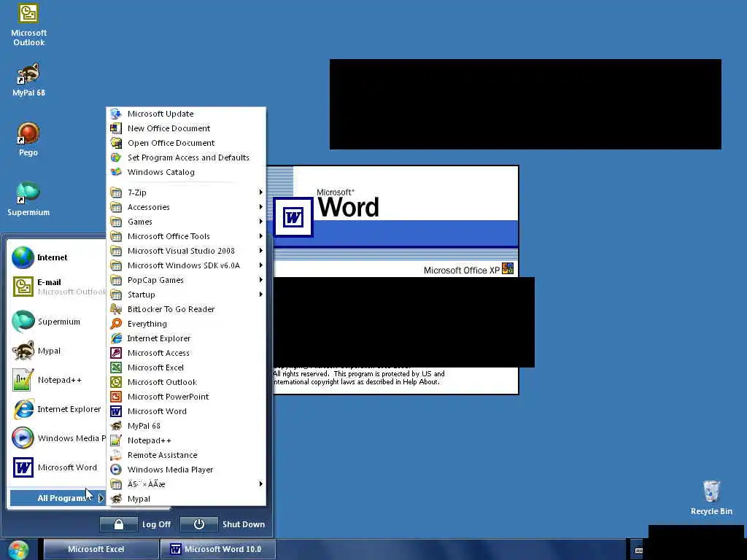Expand the Microsoft Office Tools submenu arrow
747x560 pixels.
(260, 236)
